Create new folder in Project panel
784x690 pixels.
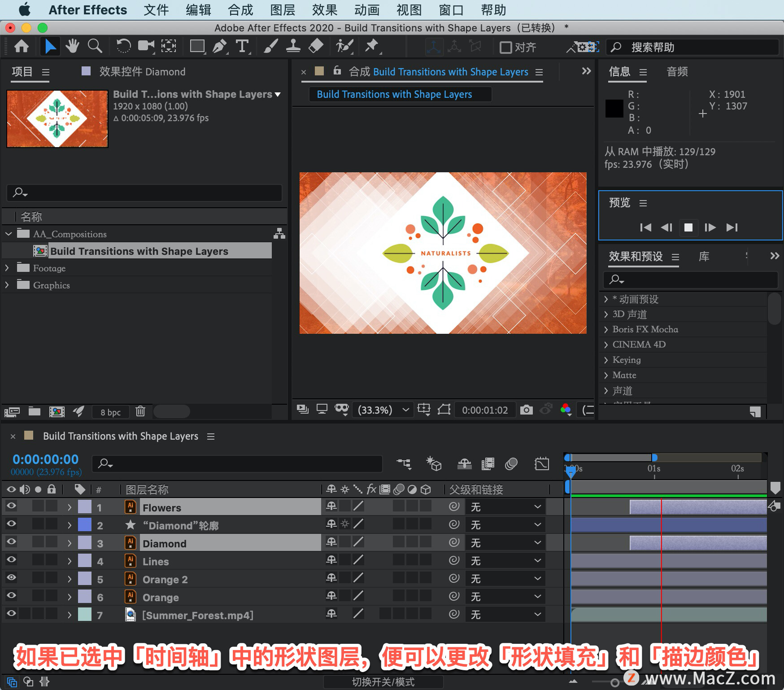(x=35, y=411)
